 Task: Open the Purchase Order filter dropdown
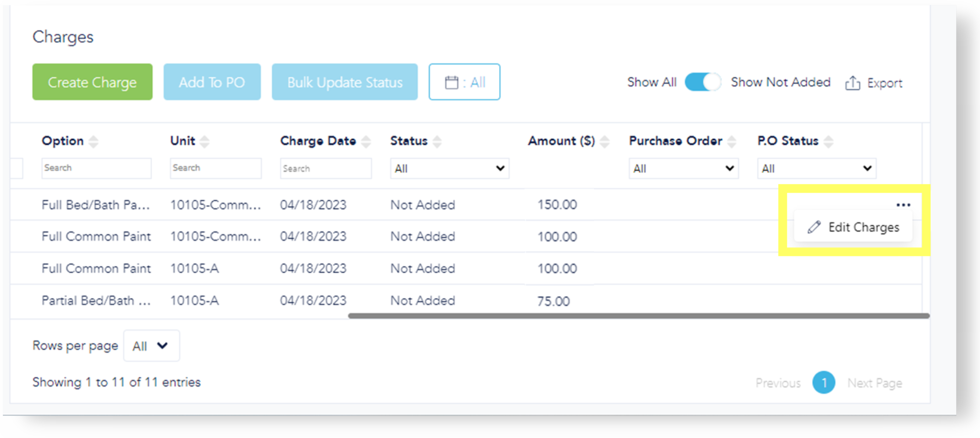coord(683,168)
